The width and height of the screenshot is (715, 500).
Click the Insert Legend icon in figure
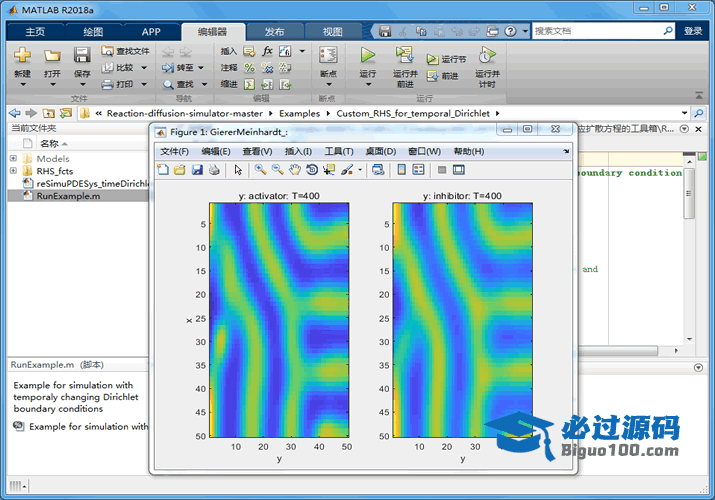click(x=418, y=170)
